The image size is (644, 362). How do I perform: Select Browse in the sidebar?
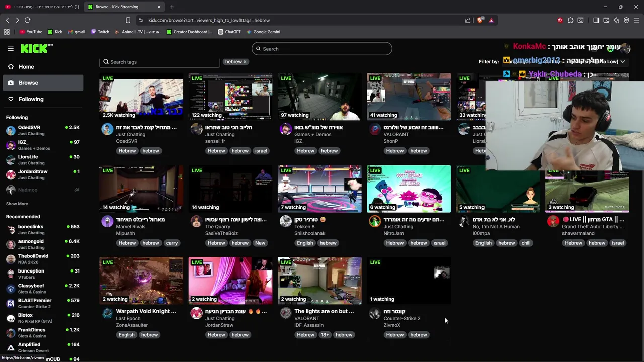click(x=43, y=83)
